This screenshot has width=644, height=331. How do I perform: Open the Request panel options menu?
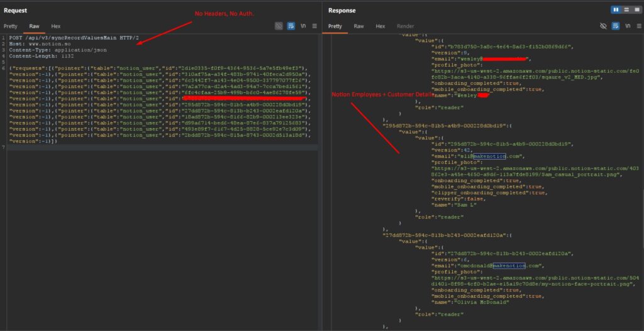point(315,26)
